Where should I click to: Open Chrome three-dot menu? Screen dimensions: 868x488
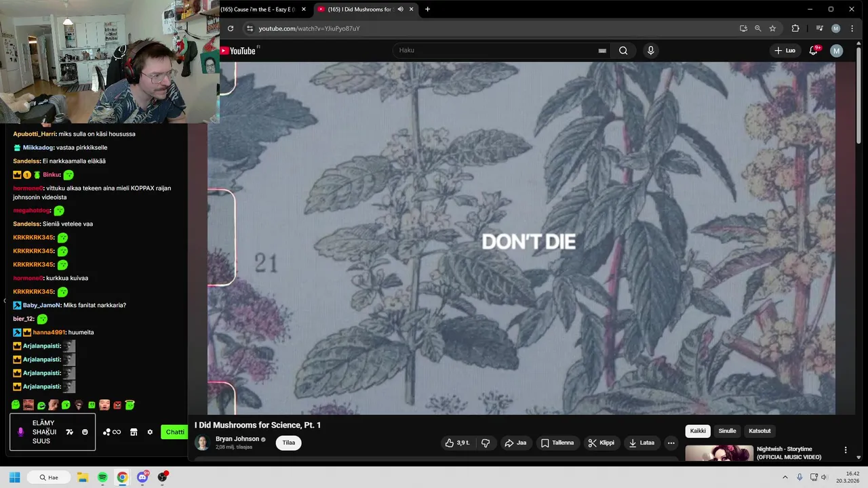[x=852, y=28]
